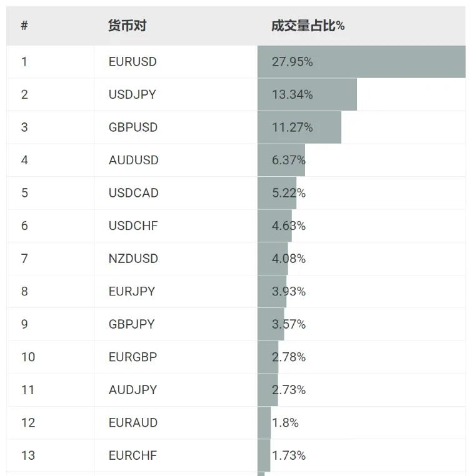Open the GBPUSD currency pair
The height and width of the screenshot is (476, 472).
[x=133, y=127]
